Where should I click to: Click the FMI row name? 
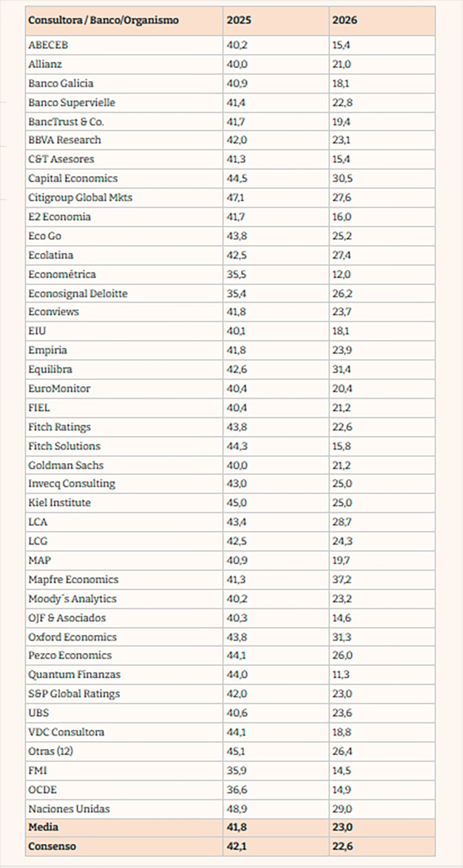(x=38, y=771)
